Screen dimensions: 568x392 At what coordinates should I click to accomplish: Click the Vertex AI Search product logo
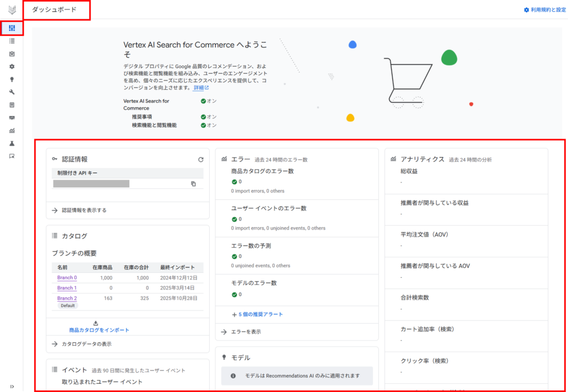tap(12, 10)
